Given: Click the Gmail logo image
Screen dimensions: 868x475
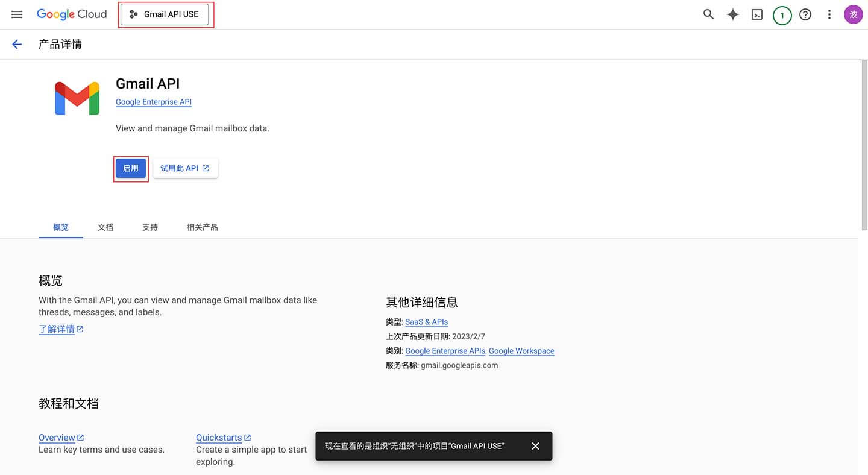Looking at the screenshot, I should [77, 98].
